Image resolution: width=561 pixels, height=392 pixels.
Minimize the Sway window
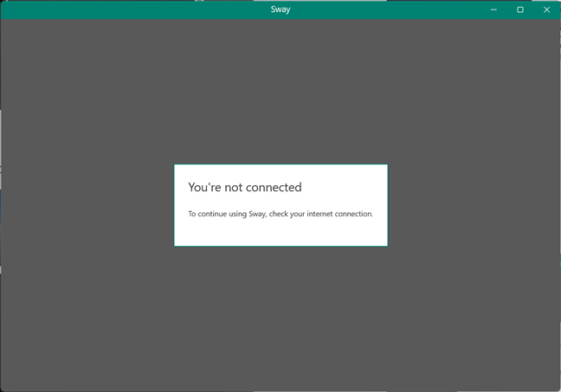point(493,10)
